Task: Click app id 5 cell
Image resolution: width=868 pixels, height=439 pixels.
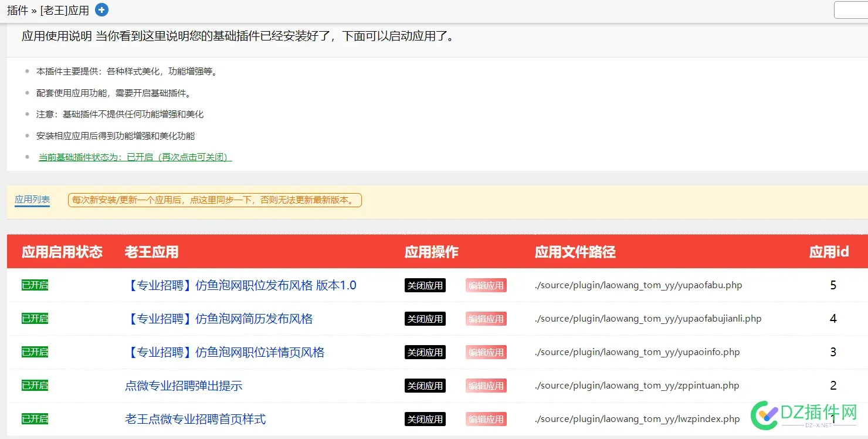Action: 833,285
